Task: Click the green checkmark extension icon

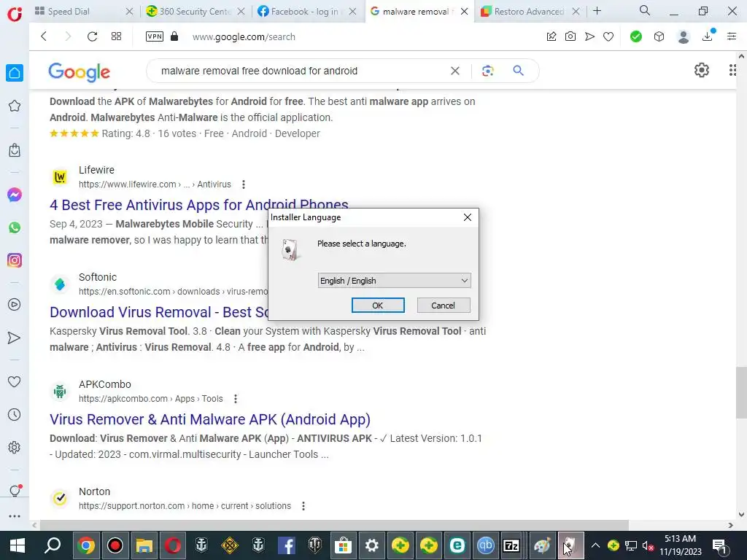Action: 636,36
